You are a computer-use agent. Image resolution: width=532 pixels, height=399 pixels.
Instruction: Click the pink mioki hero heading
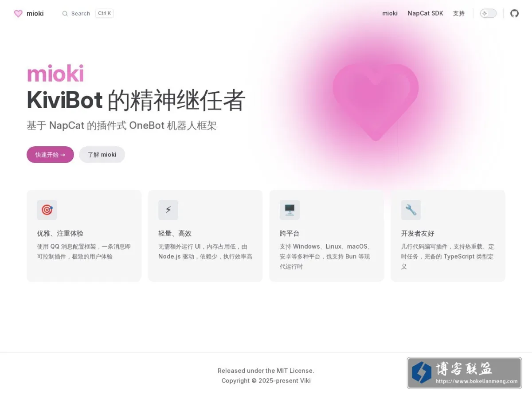[x=55, y=74]
